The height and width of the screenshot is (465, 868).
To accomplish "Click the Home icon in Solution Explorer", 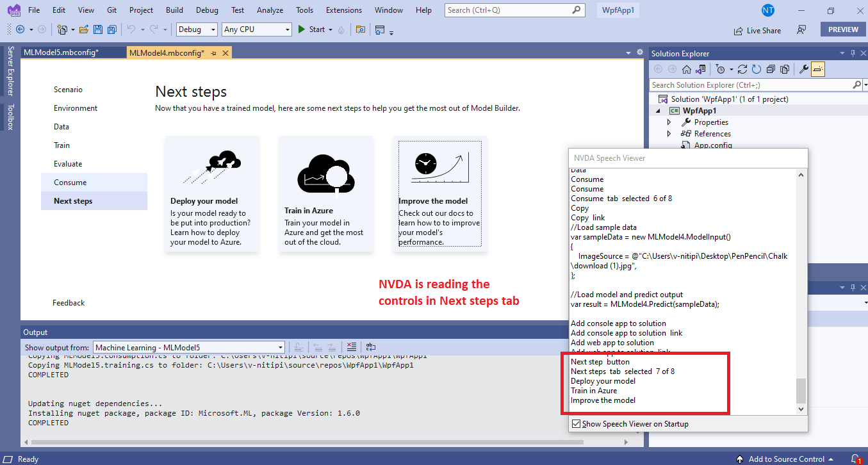I will [x=686, y=69].
